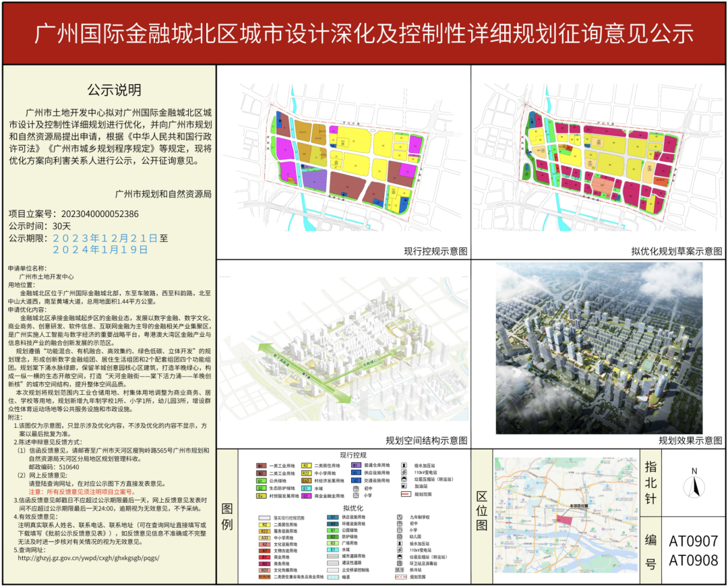Image resolution: width=728 pixels, height=587 pixels.
Task: Select the 小学 primary school icon
Action: 355,495
